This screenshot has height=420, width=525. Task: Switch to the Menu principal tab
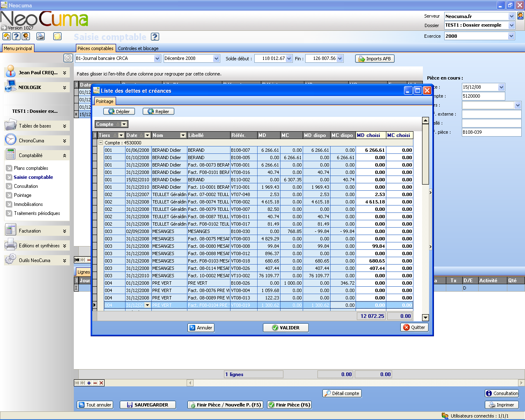[18, 48]
